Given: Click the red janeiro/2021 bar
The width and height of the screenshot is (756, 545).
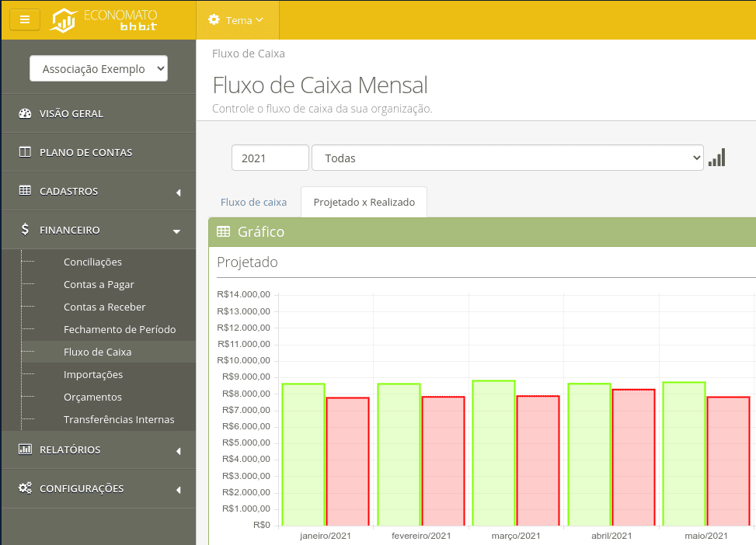Looking at the screenshot, I should pos(347,462).
